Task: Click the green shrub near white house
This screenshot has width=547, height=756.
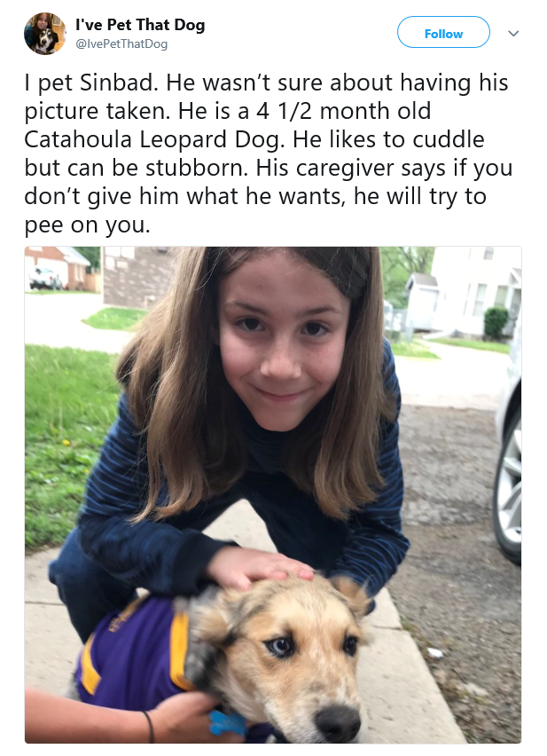Action: point(496,324)
